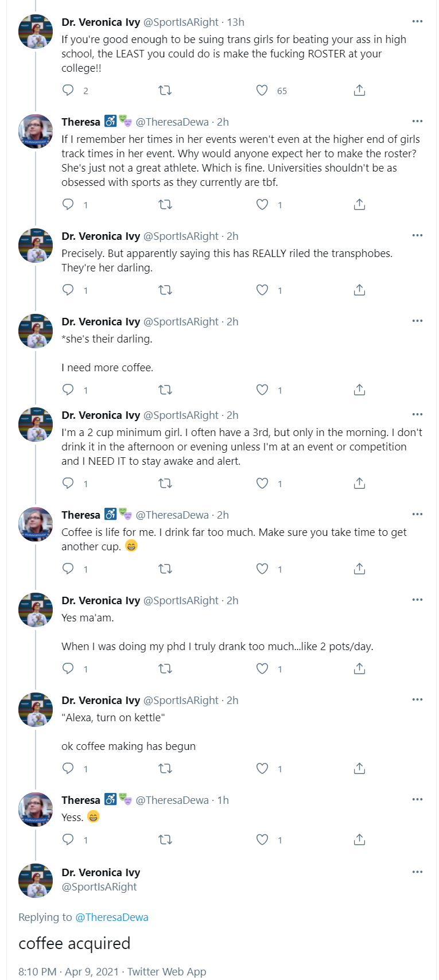
Task: Open Dr. Veronica Ivy's avatar on first tweet
Action: (36, 32)
